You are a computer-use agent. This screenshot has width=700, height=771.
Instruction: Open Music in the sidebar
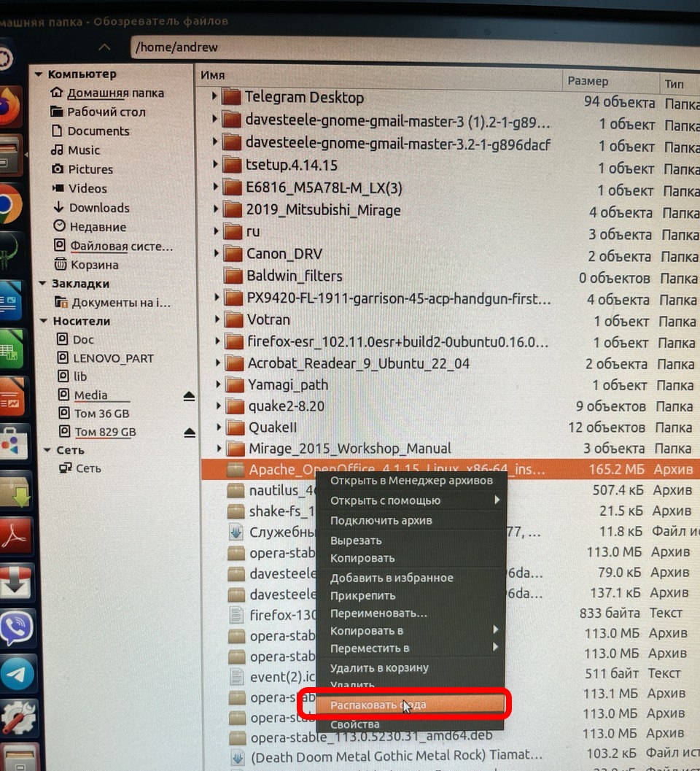pyautogui.click(x=84, y=150)
